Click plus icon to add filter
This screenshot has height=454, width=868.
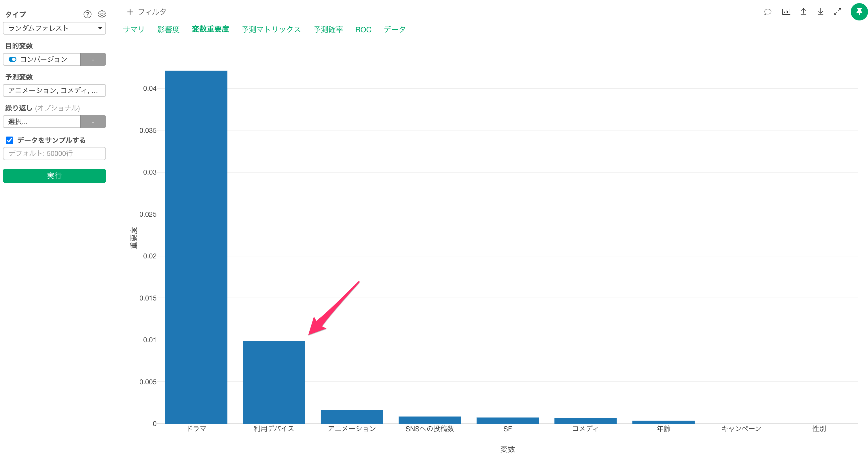pos(130,12)
